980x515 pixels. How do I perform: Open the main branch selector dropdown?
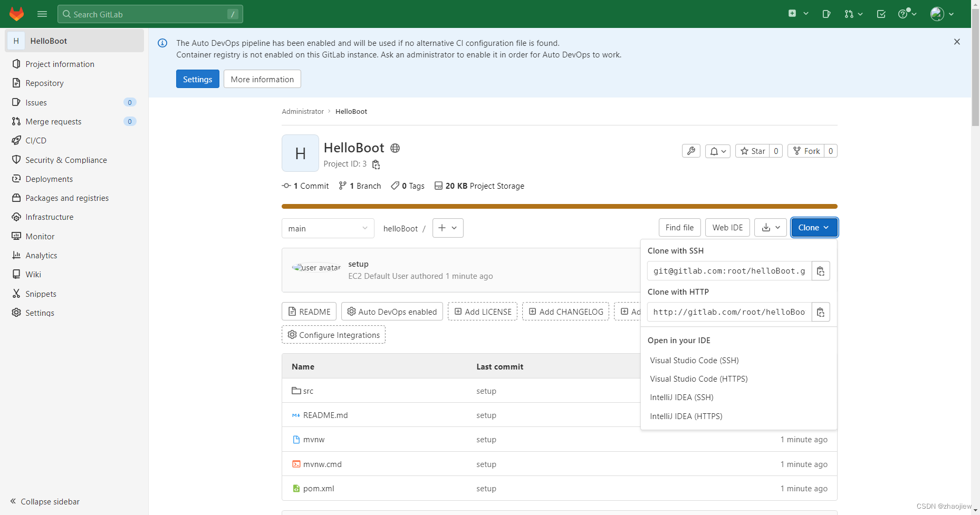pyautogui.click(x=328, y=228)
